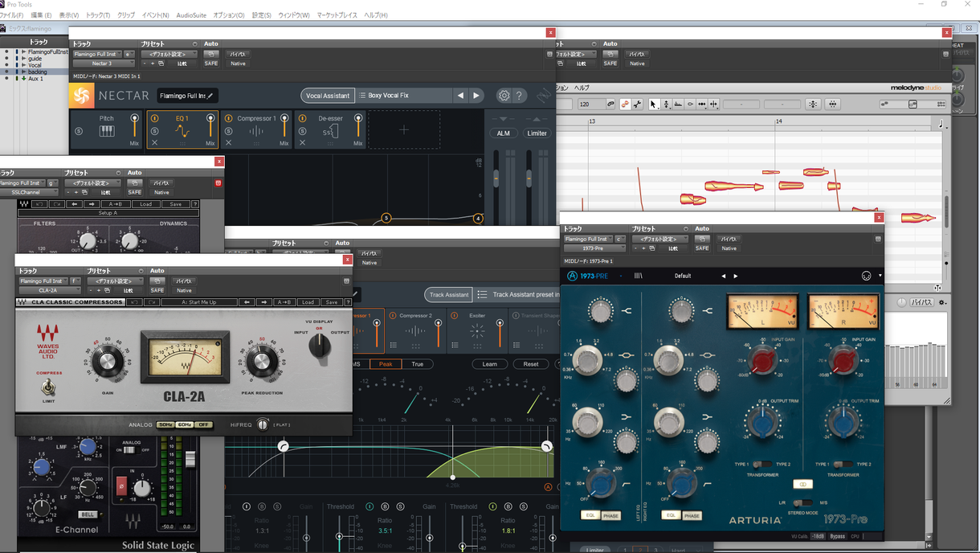980x553 pixels.
Task: Click the CLA-2A Load button
Action: pos(308,302)
